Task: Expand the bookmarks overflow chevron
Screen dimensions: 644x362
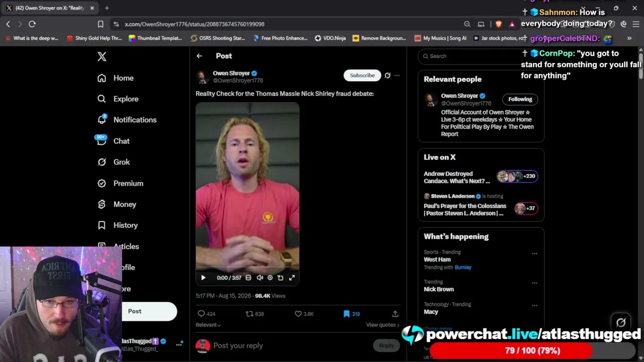Action: point(629,38)
